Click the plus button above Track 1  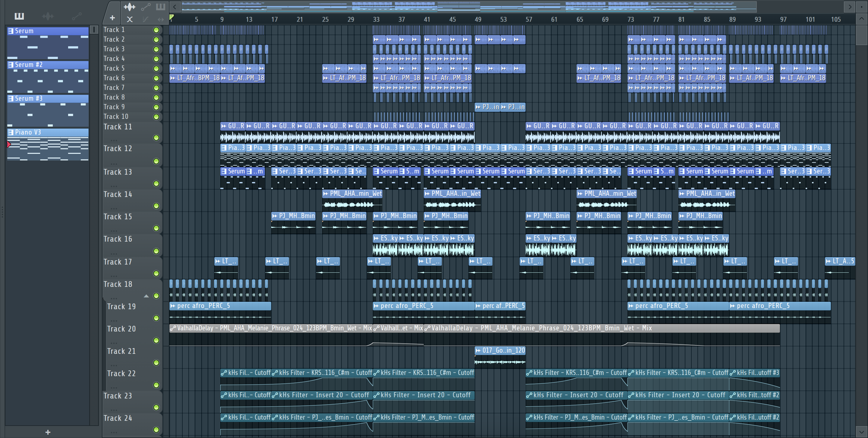112,17
